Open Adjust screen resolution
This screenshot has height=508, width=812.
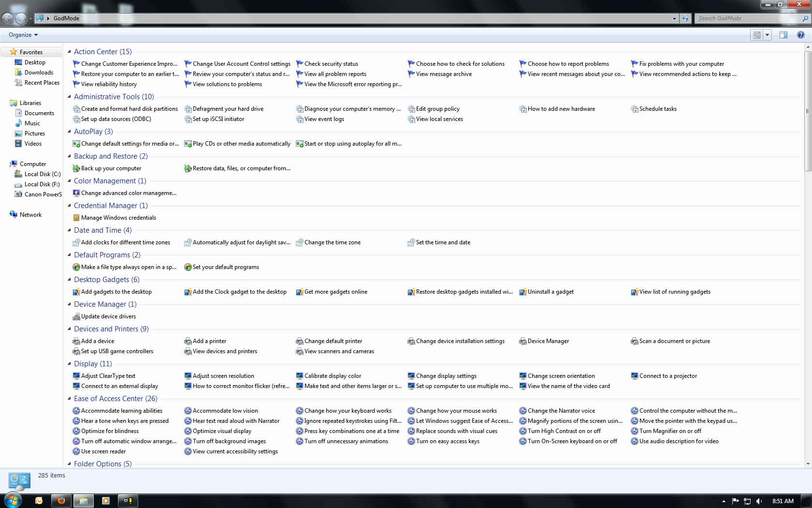coord(223,376)
